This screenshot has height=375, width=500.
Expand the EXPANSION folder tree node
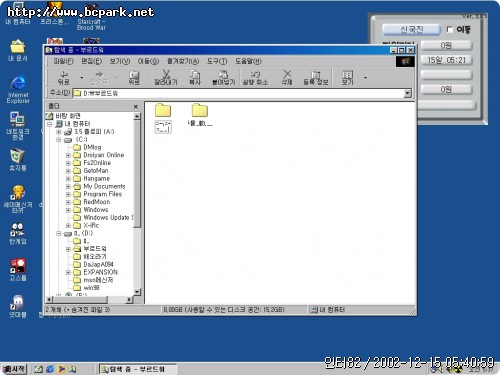click(68, 272)
